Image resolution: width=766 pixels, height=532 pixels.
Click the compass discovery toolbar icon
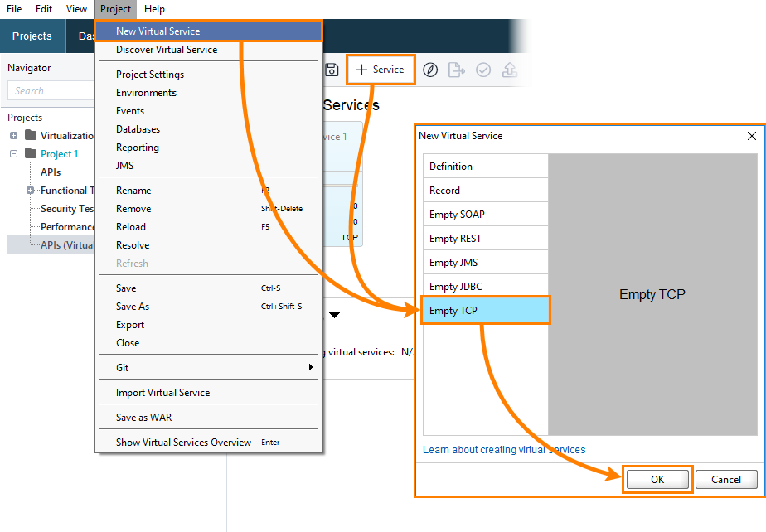pyautogui.click(x=429, y=70)
